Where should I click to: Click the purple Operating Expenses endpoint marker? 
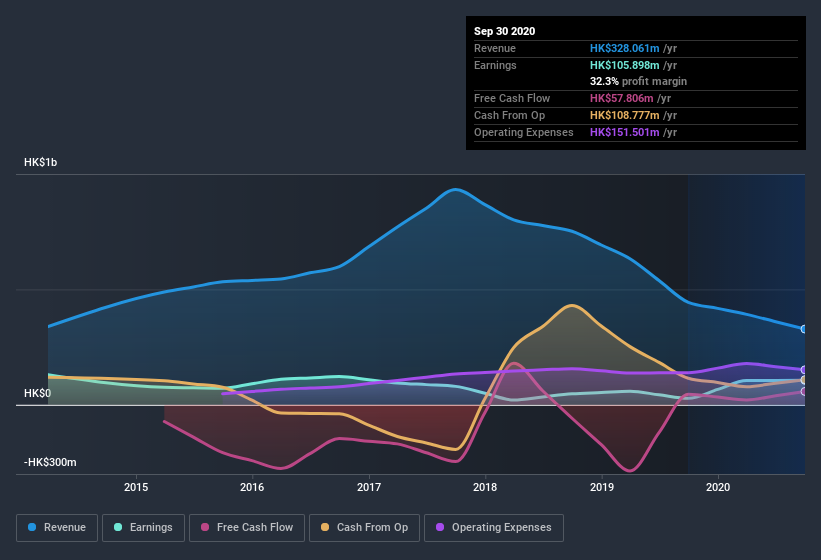click(804, 370)
